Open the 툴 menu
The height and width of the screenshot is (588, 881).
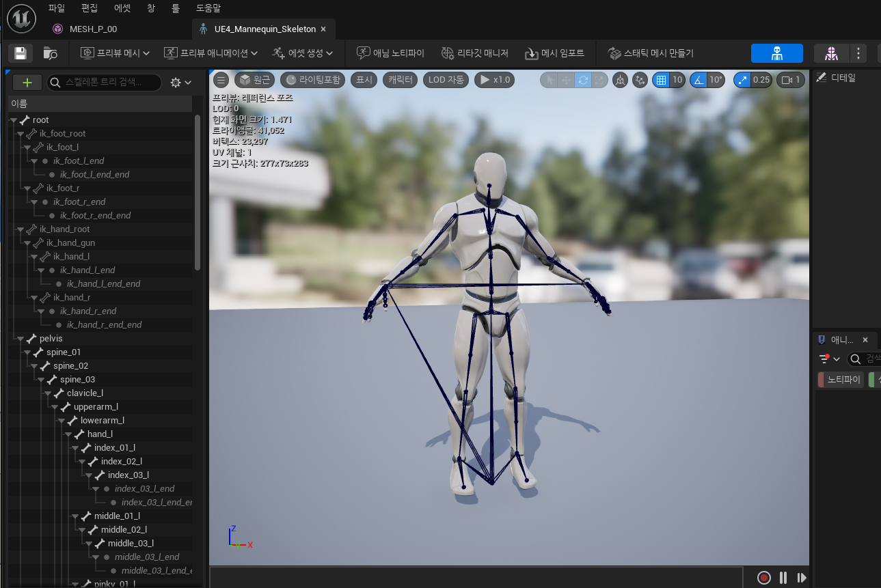pyautogui.click(x=176, y=8)
